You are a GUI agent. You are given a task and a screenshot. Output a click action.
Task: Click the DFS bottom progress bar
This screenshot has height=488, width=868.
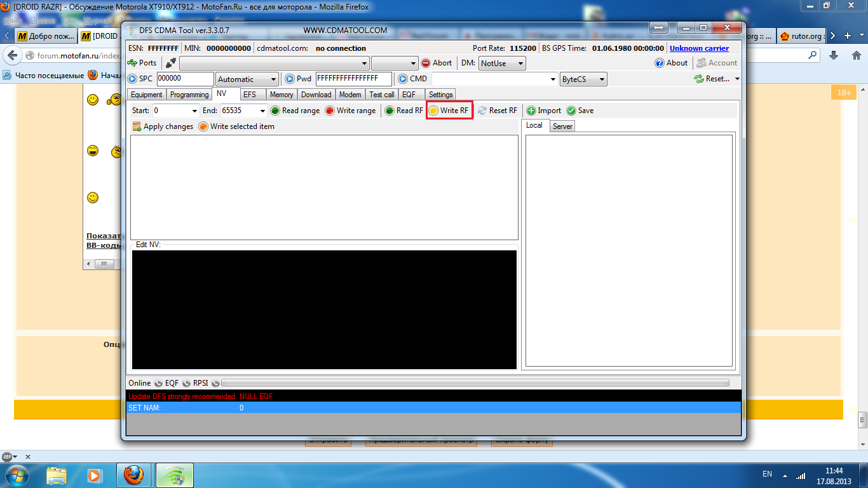(x=475, y=383)
